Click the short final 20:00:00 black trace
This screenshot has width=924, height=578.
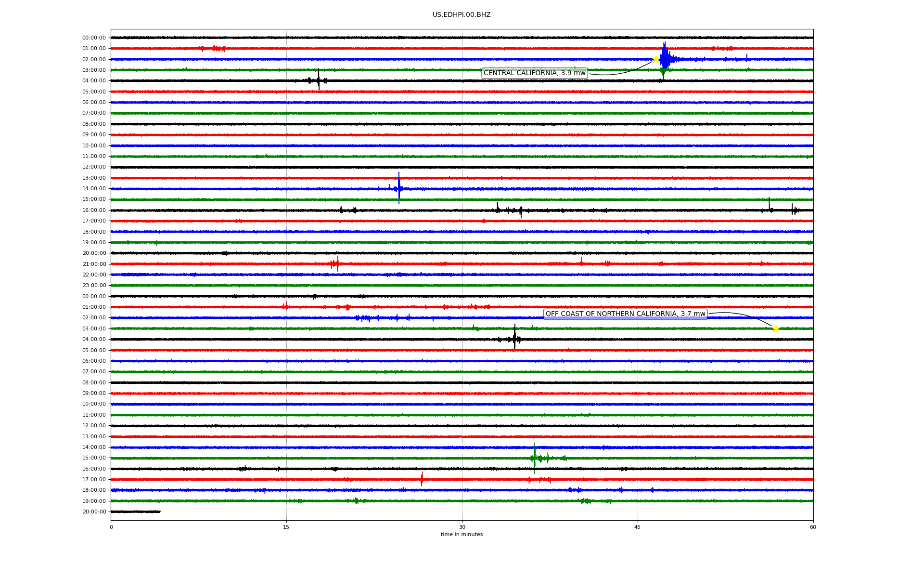pos(135,512)
